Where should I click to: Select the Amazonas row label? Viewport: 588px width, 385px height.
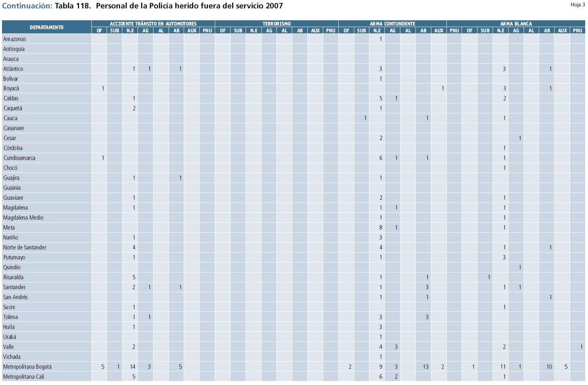pos(15,39)
